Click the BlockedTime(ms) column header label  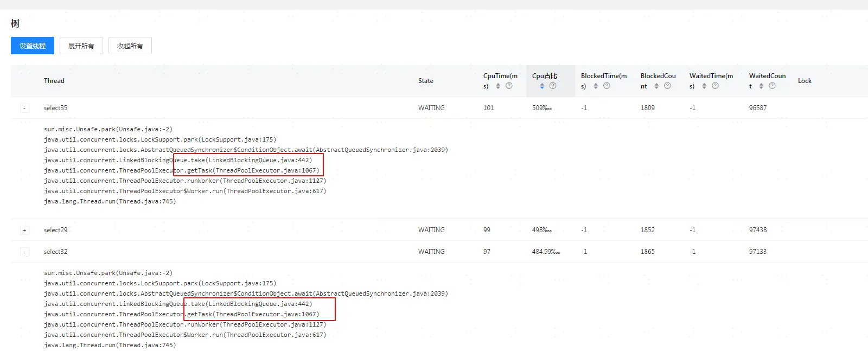pyautogui.click(x=604, y=81)
